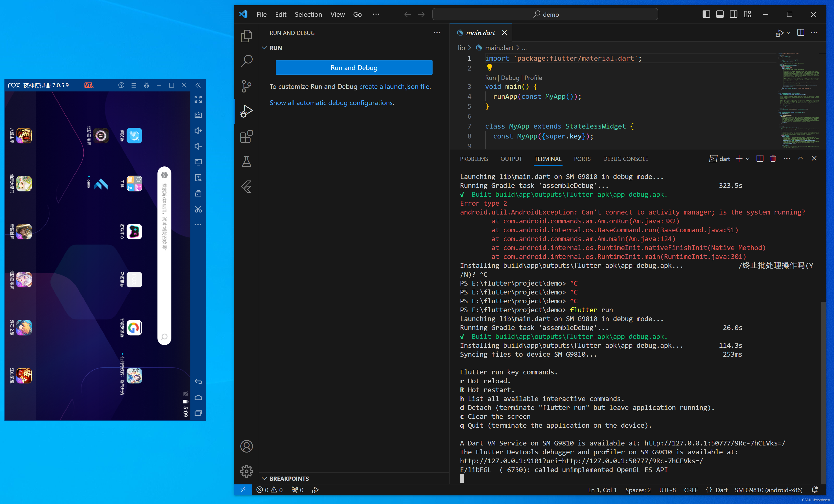The height and width of the screenshot is (504, 834).
Task: Open the Selection menu
Action: [308, 14]
